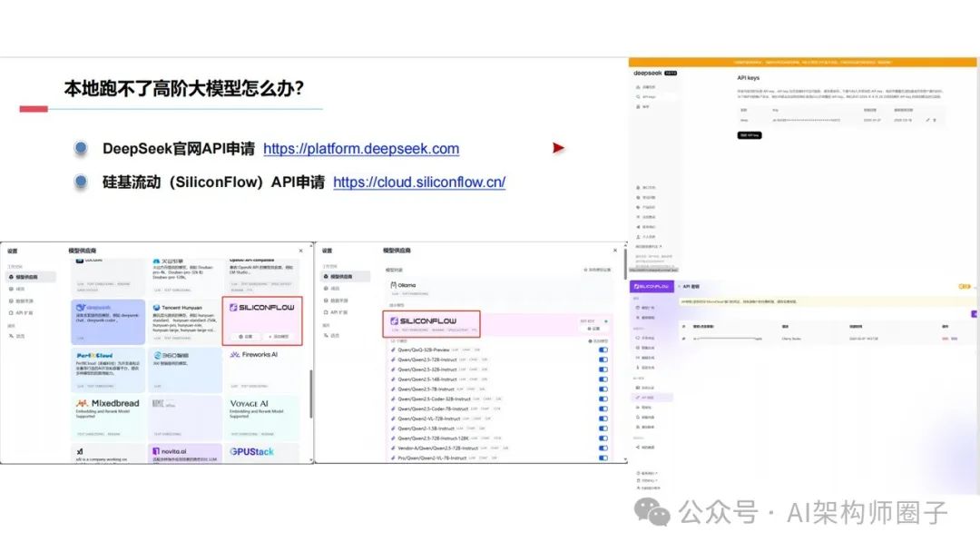Open the novita.ai provider card

pos(184,453)
